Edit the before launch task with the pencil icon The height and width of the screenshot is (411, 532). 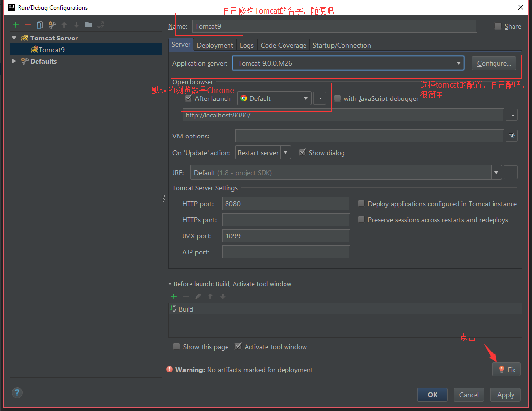coord(198,296)
